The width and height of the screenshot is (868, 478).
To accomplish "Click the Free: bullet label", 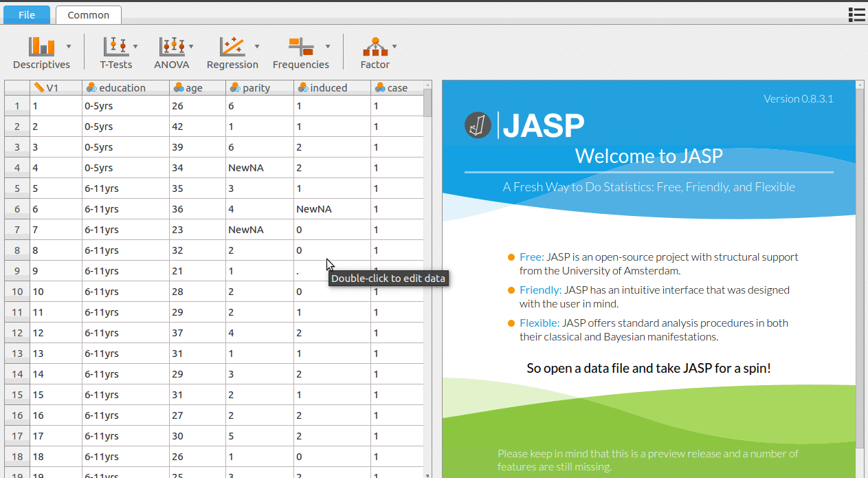I will (x=532, y=257).
